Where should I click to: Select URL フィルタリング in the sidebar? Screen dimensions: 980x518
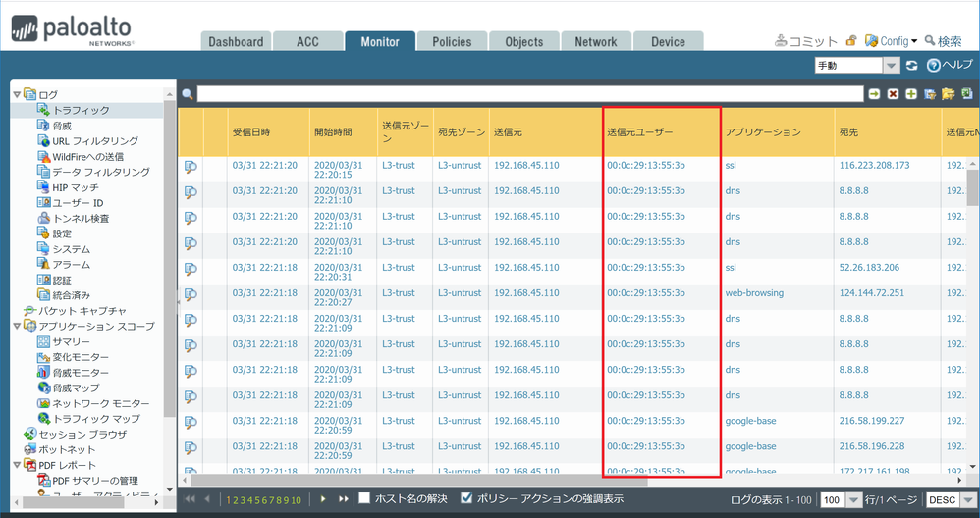94,141
